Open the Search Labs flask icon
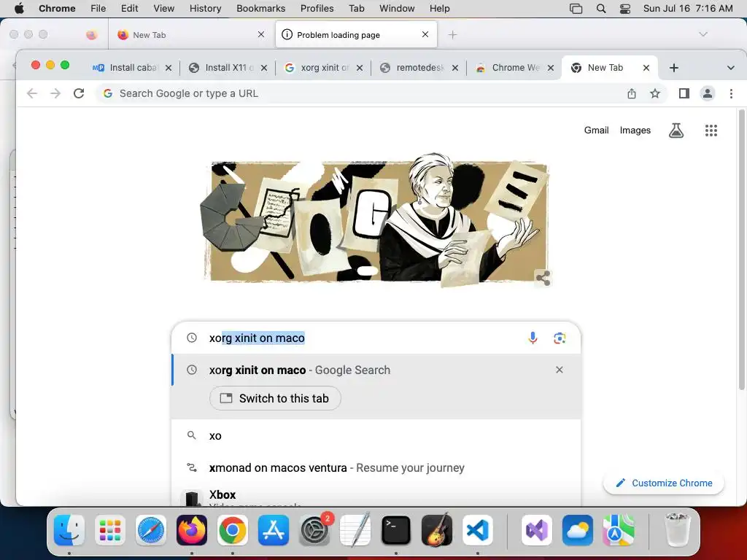 pyautogui.click(x=676, y=131)
